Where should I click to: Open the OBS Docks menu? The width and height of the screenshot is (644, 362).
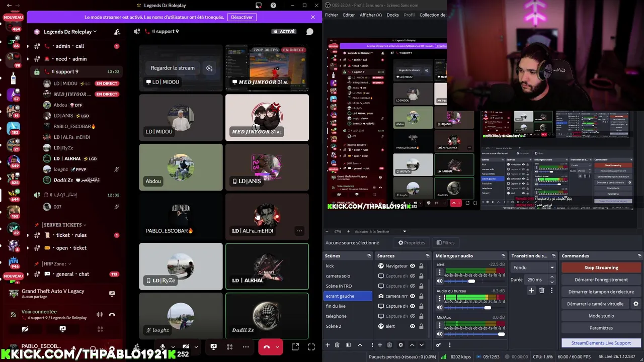point(392,15)
